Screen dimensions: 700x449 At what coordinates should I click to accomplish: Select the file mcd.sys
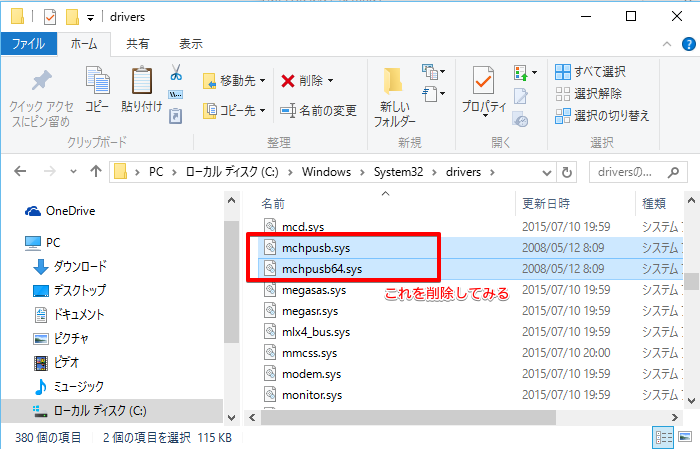[303, 227]
